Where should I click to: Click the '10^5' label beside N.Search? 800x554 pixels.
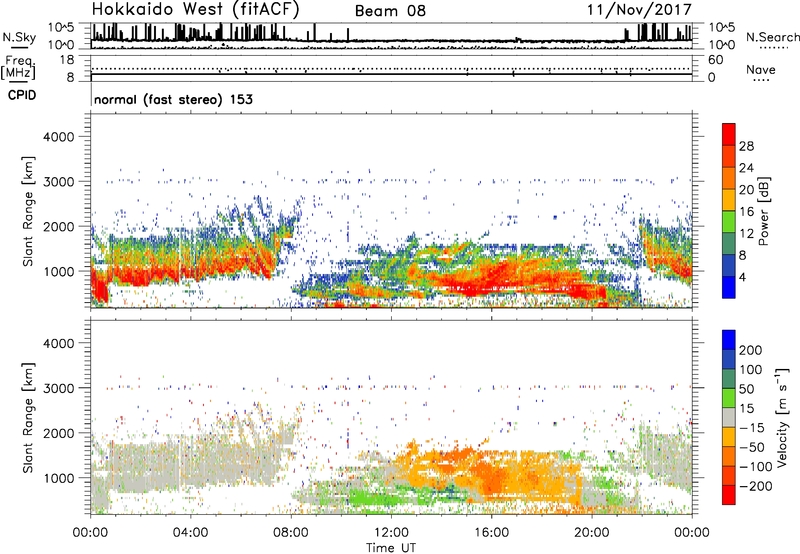pos(722,28)
